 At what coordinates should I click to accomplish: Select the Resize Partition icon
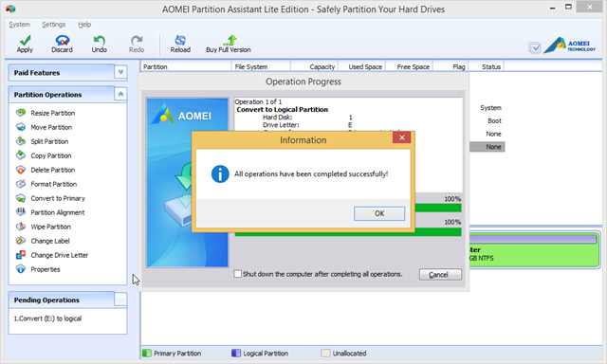[21, 113]
